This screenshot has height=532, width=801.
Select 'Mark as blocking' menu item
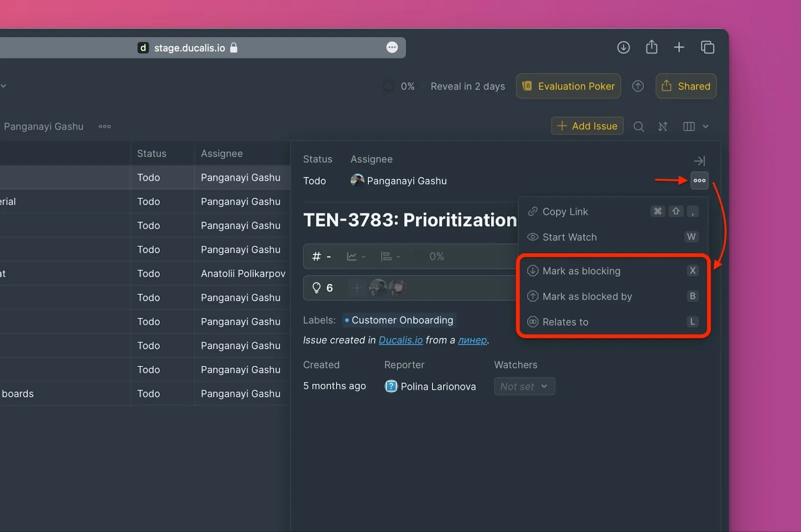click(x=581, y=271)
